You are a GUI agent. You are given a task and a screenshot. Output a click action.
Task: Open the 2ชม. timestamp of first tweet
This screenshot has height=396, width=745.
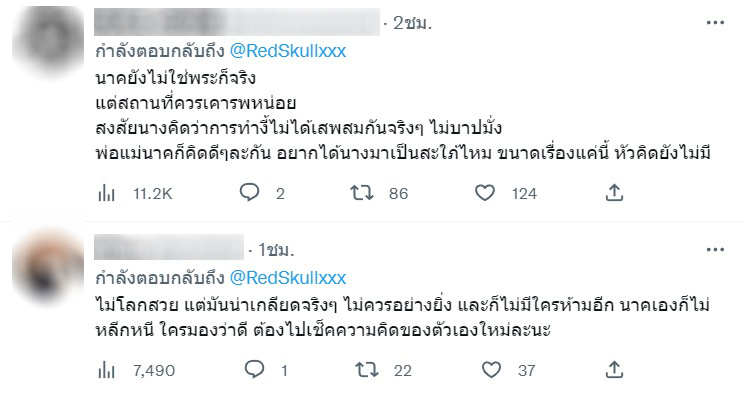(412, 23)
